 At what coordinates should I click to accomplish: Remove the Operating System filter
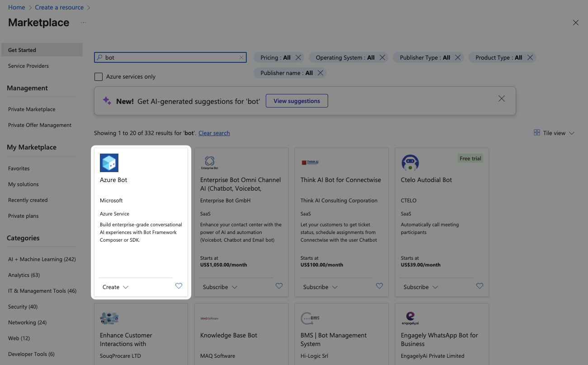click(382, 57)
